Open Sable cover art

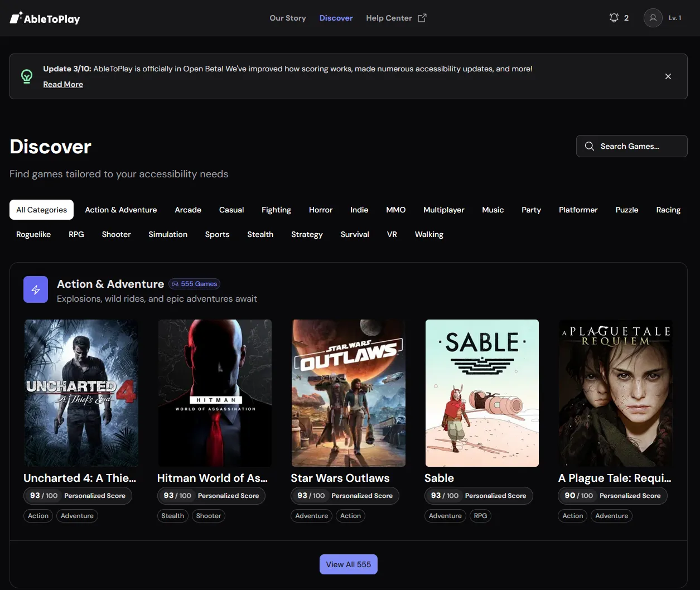point(482,393)
